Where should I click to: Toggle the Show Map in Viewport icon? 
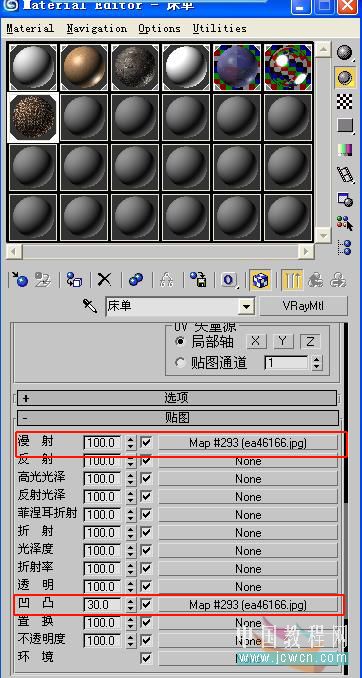260,280
